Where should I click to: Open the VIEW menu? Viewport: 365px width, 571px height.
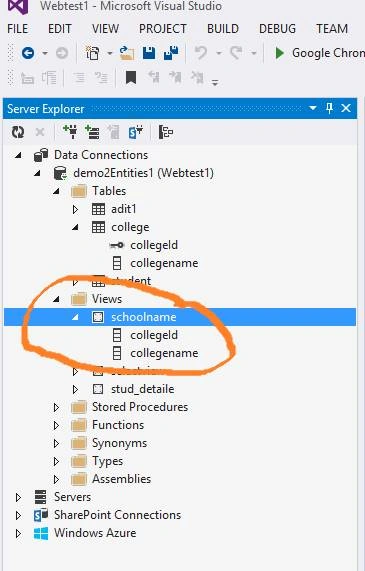[105, 28]
